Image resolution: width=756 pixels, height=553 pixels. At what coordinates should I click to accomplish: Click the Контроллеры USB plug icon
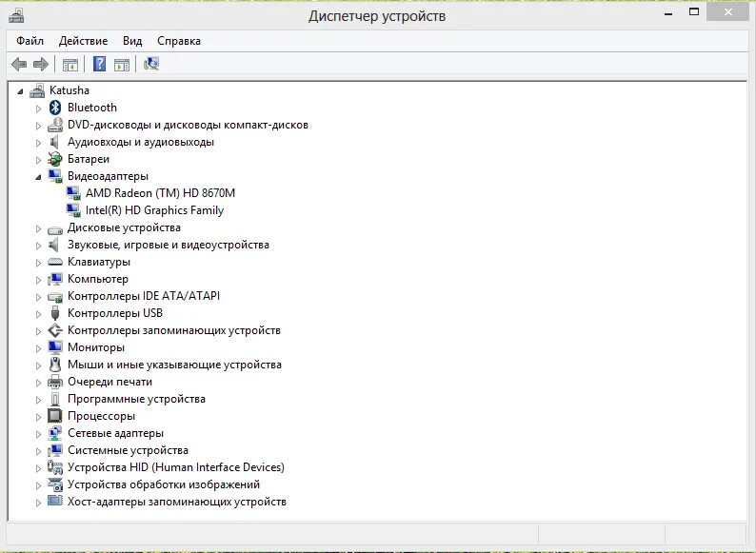(55, 313)
